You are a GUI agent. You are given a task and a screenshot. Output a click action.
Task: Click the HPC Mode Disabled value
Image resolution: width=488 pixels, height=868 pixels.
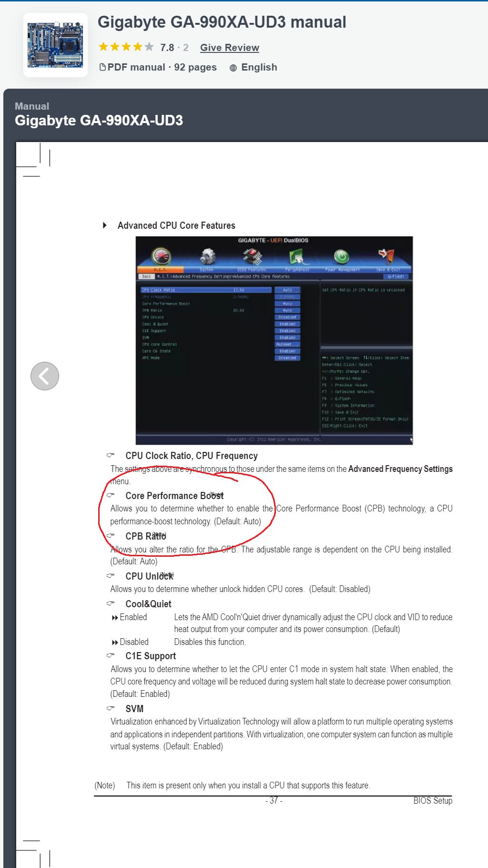(x=287, y=358)
